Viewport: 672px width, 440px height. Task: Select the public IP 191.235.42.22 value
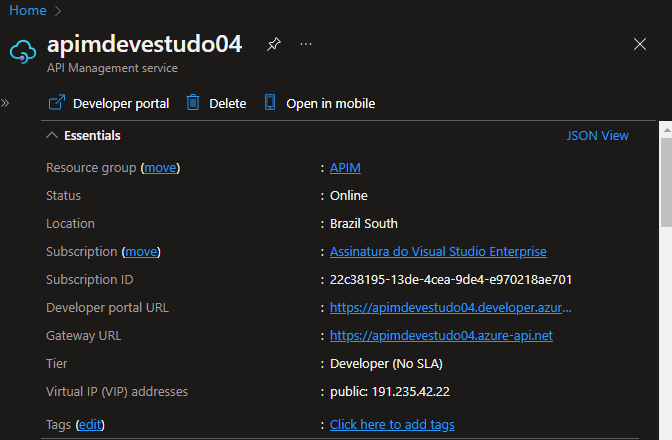(x=411, y=392)
